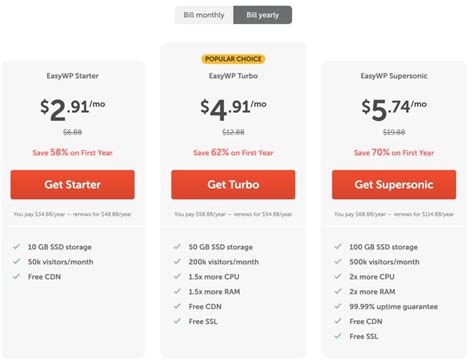Choose the Get Supersonic plan button

click(x=394, y=185)
